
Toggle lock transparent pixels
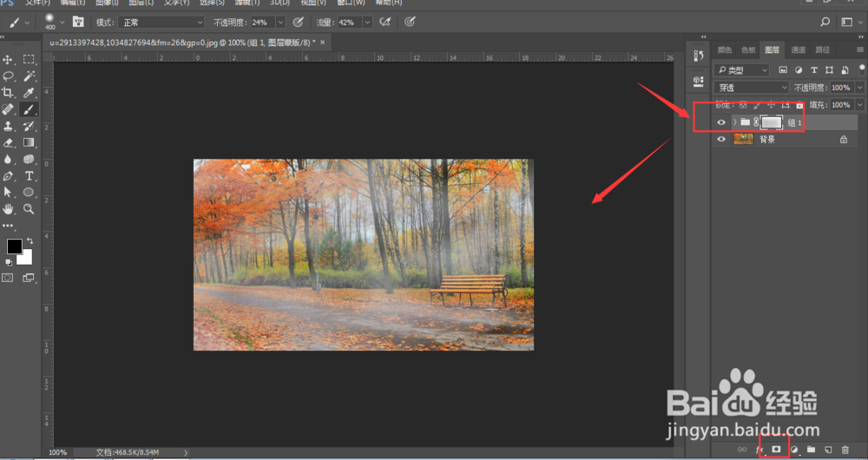[743, 105]
